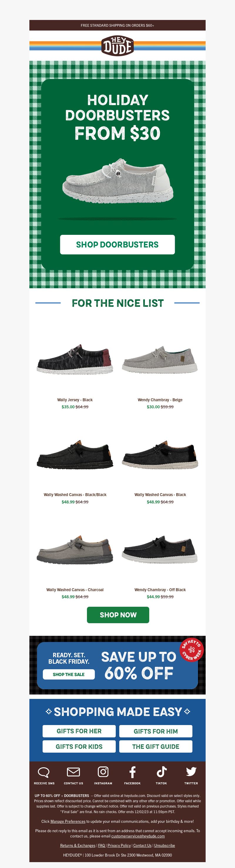Image resolution: width=235 pixels, height=868 pixels.
Task: Open the Instagram icon
Action: click(x=103, y=771)
